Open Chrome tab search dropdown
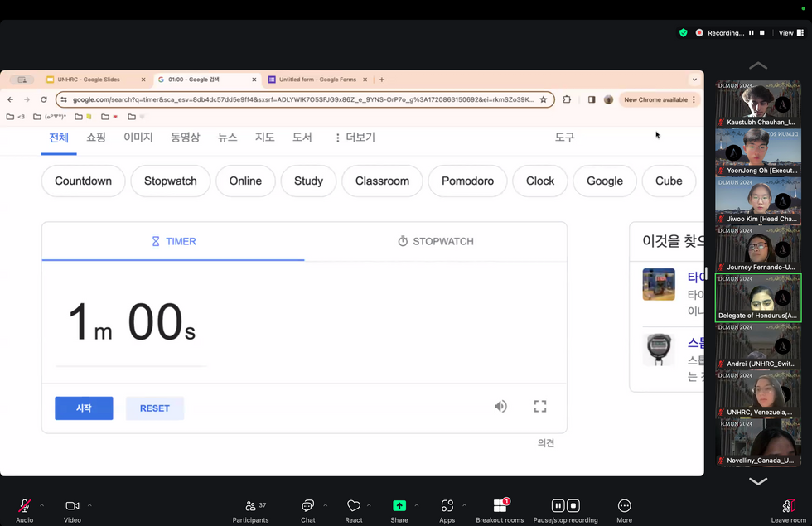 [x=694, y=80]
